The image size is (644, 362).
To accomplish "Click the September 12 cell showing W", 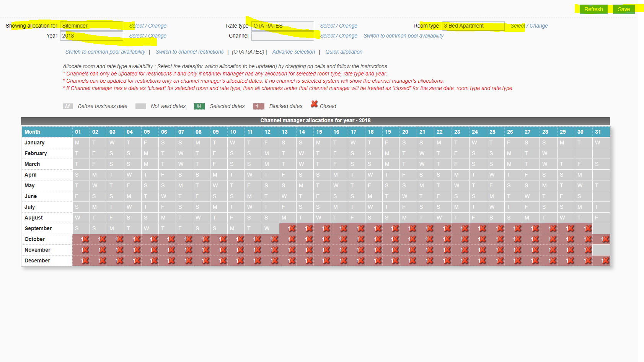I will coord(271,228).
